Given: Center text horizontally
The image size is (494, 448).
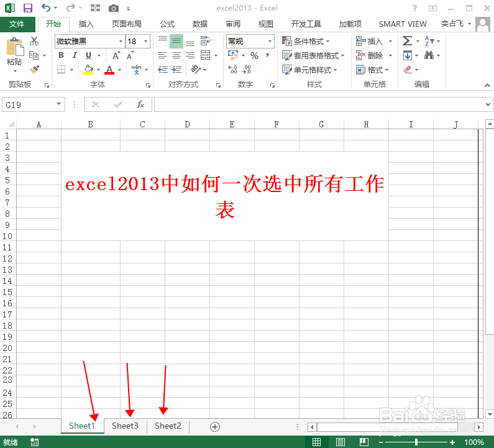Looking at the screenshot, I should pos(176,55).
